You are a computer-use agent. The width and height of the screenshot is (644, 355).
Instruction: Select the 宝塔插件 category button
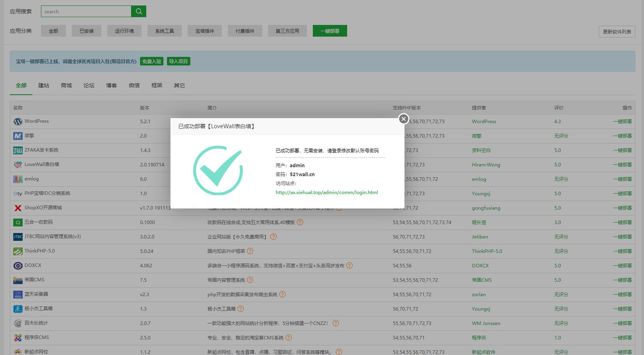(205, 31)
